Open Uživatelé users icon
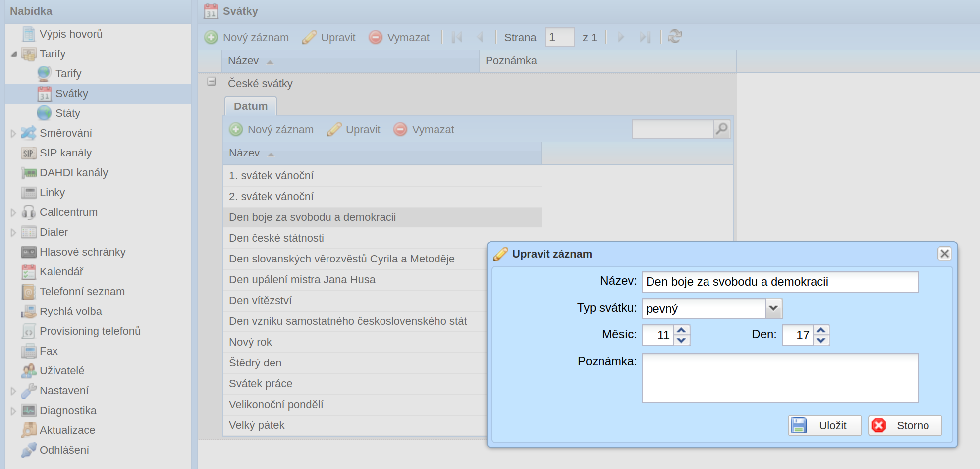 [29, 371]
